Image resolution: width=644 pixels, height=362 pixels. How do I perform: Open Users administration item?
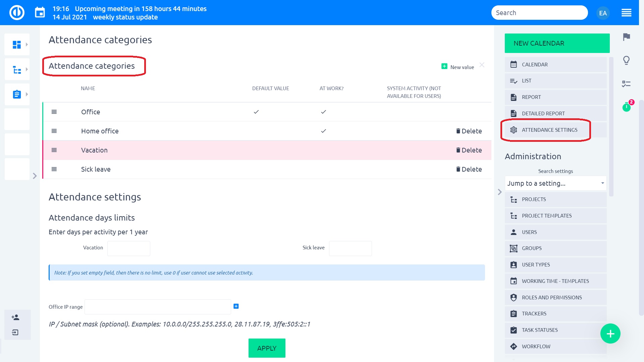[x=555, y=232]
